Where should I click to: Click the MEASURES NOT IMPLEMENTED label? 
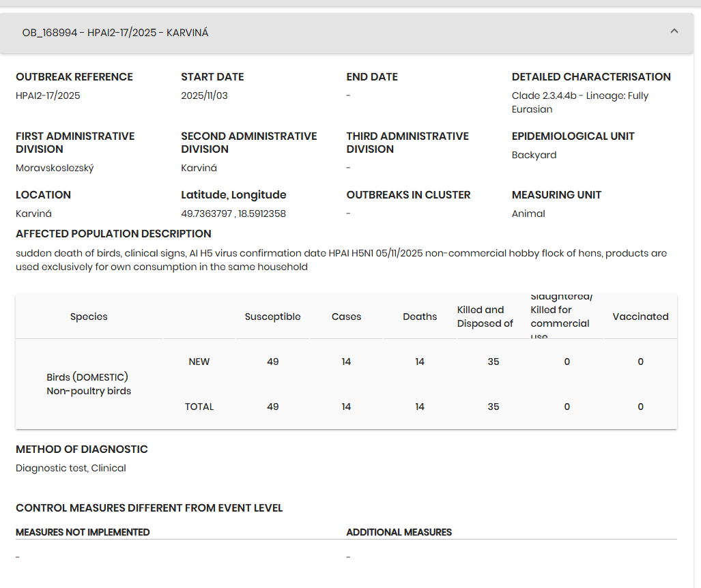(x=83, y=533)
